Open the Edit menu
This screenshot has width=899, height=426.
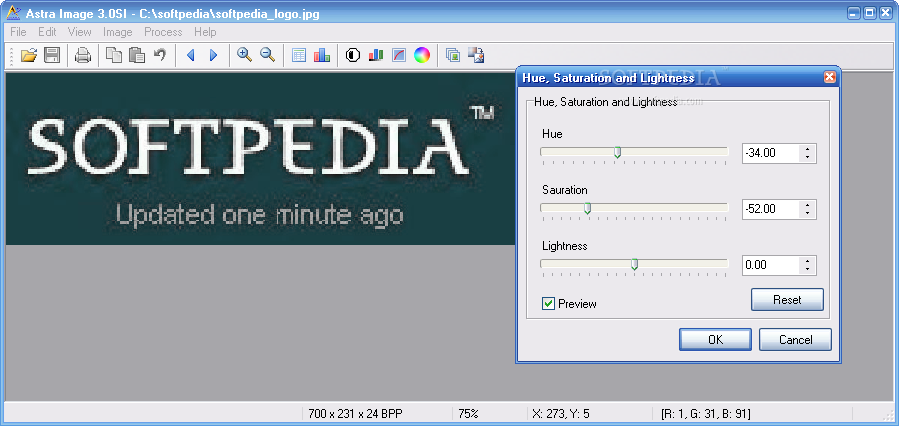48,32
